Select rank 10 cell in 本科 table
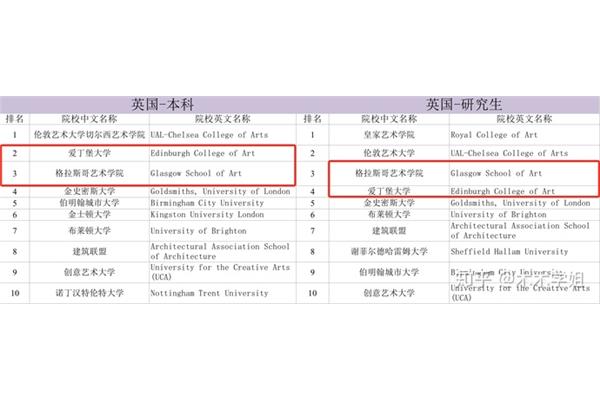The image size is (600, 400). pos(15,293)
